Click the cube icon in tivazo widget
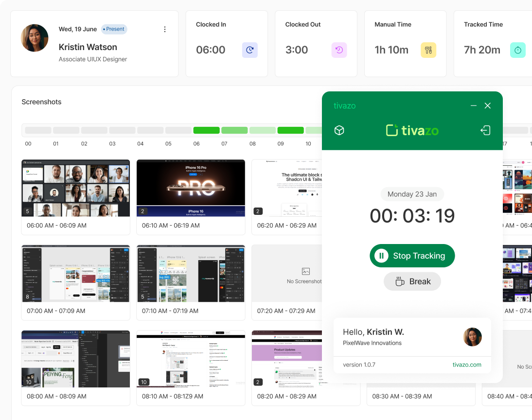532x420 pixels. 339,130
